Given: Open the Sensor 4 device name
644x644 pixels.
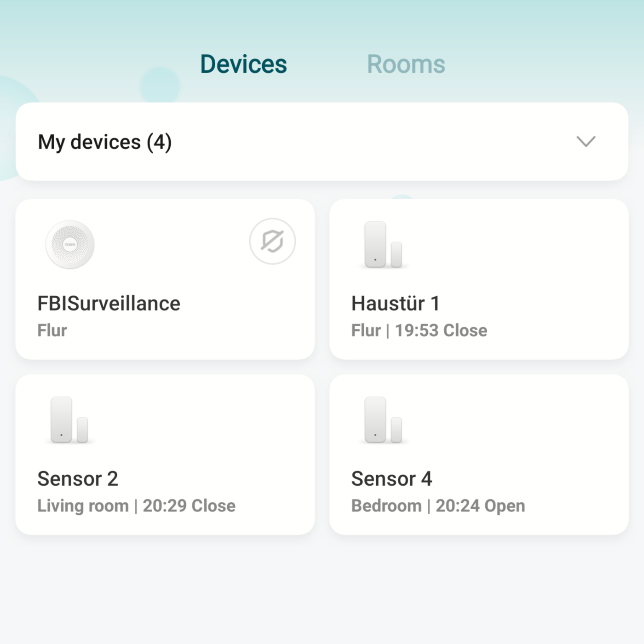Looking at the screenshot, I should (391, 479).
